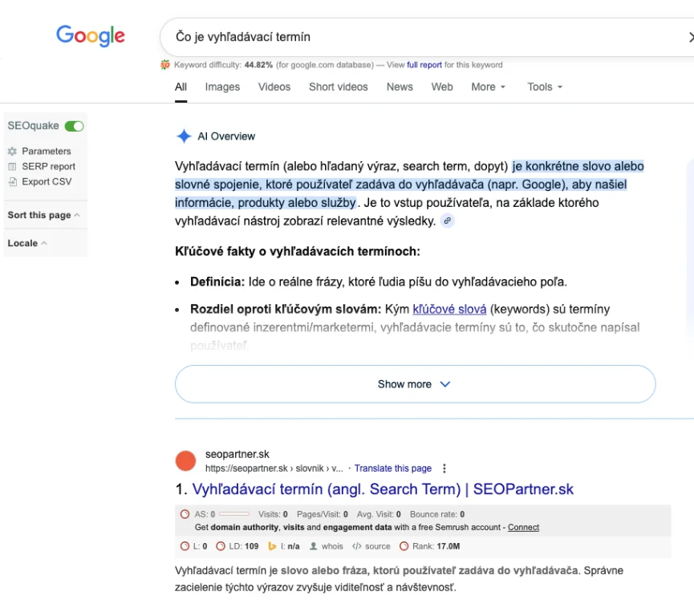Switch to the Short videos tab
This screenshot has width=694, height=616.
[x=339, y=87]
